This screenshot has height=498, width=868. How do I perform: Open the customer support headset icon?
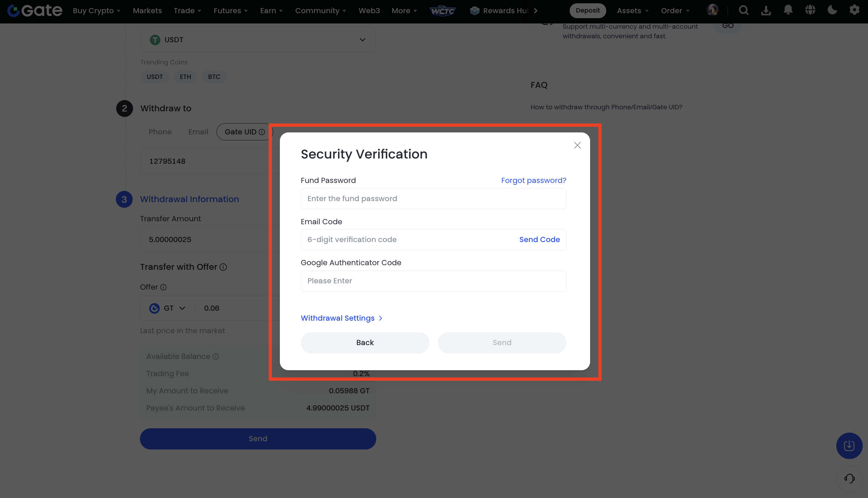tap(849, 478)
